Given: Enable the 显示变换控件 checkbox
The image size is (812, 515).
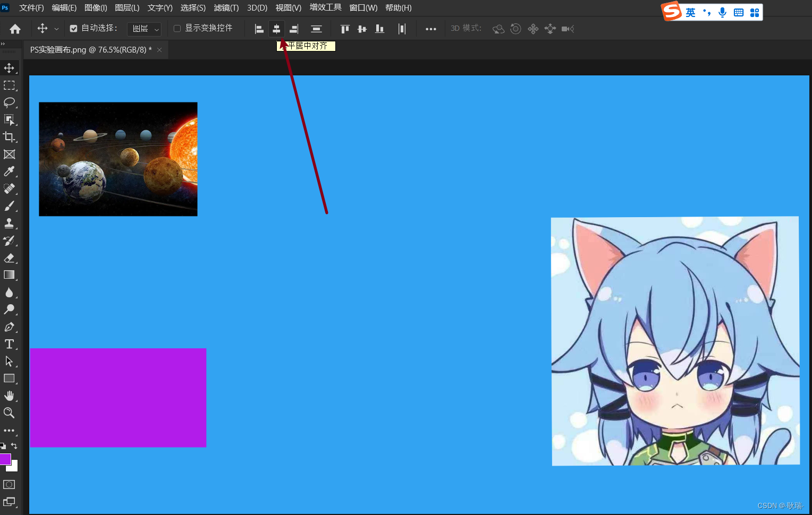Looking at the screenshot, I should [177, 29].
